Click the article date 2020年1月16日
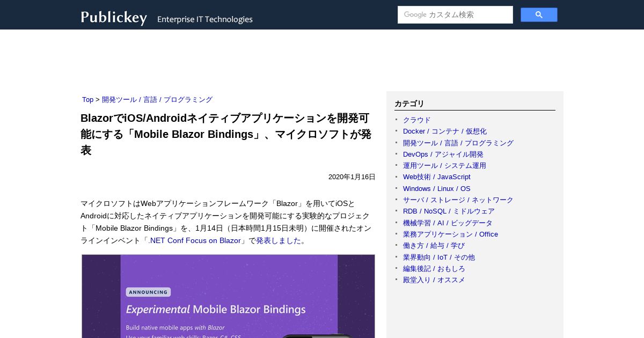Screen dimensions: 644x338 pos(352,177)
